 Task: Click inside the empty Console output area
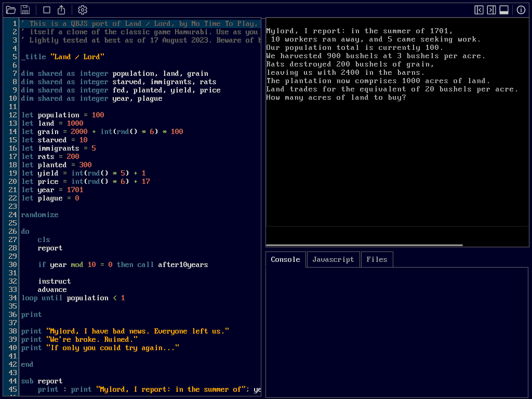point(397,332)
